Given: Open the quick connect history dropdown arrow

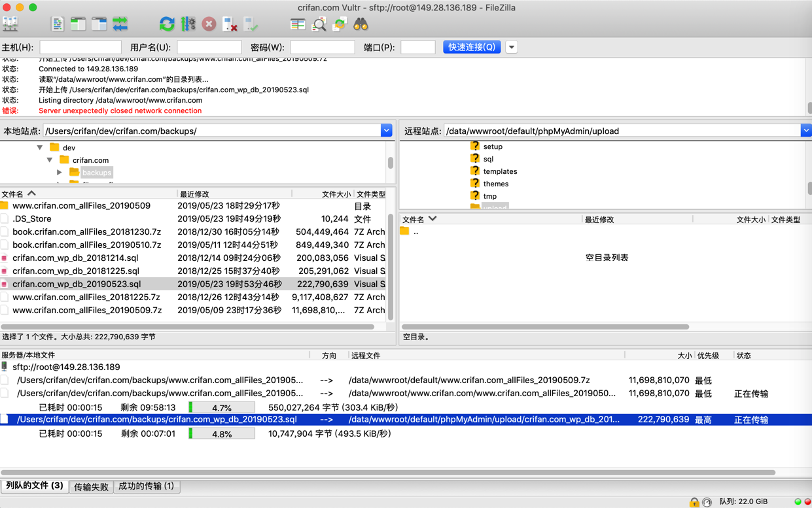Looking at the screenshot, I should point(512,47).
